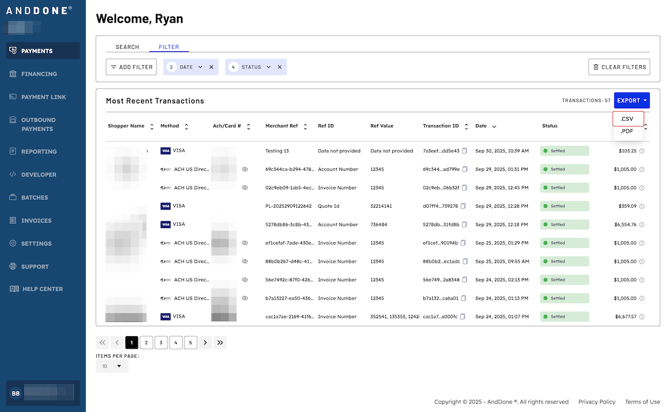The width and height of the screenshot is (670, 412).
Task: Copy transaction ID 7a3eef...dd5e43
Action: click(465, 151)
